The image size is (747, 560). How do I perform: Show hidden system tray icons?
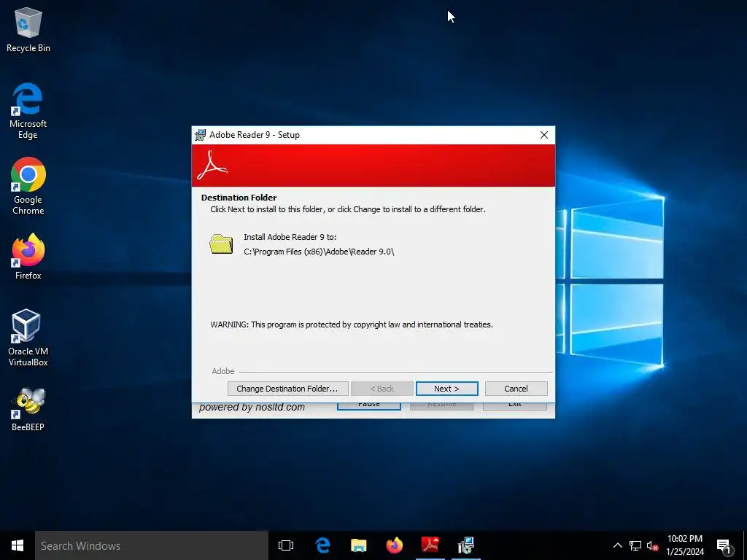coord(617,545)
